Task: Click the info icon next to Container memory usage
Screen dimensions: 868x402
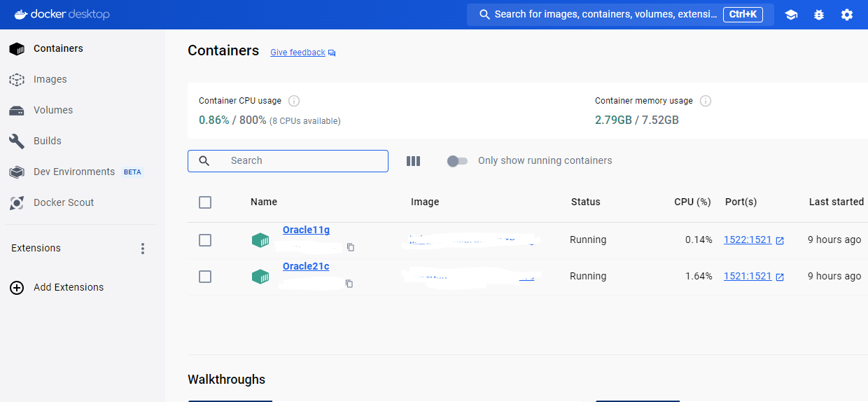Action: (x=706, y=101)
